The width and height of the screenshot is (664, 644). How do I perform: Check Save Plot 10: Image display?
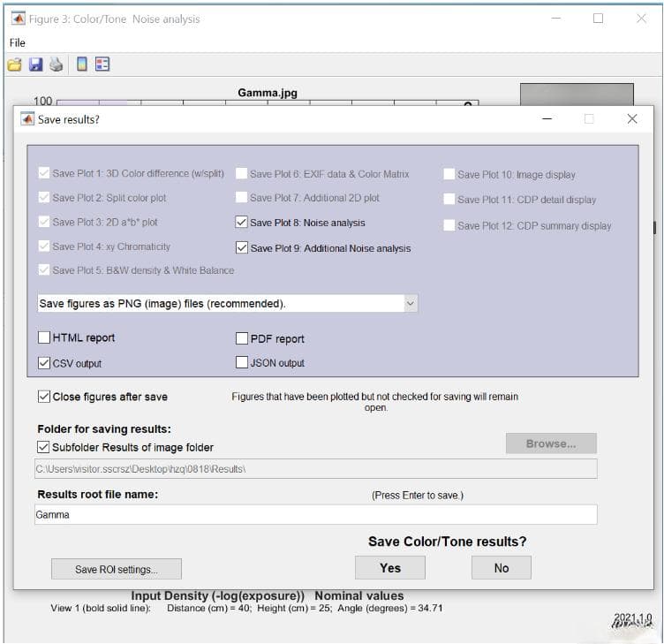point(449,174)
